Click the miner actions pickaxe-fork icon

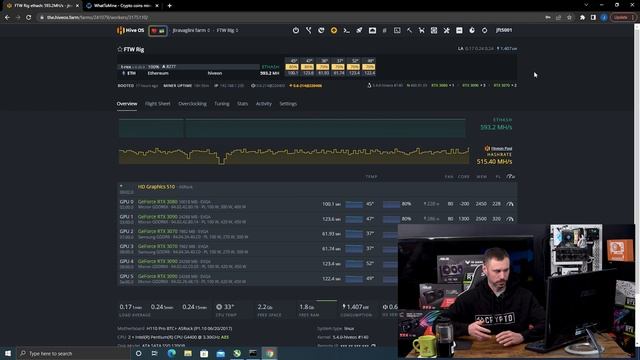pos(309,30)
